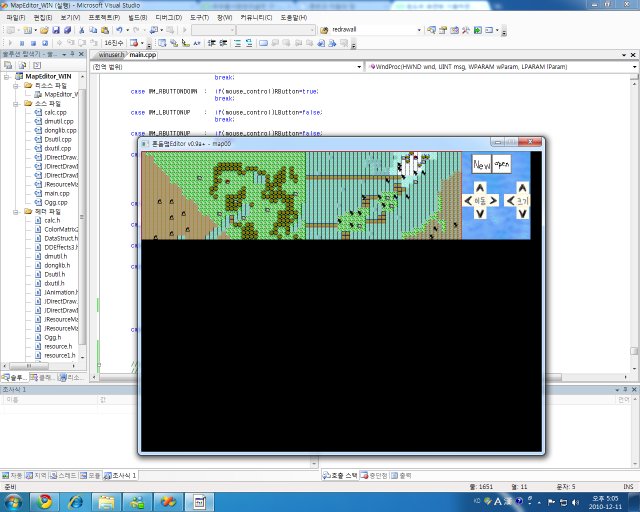Pause debugging with the break-all icon
The height and width of the screenshot is (512, 640).
click(x=22, y=43)
